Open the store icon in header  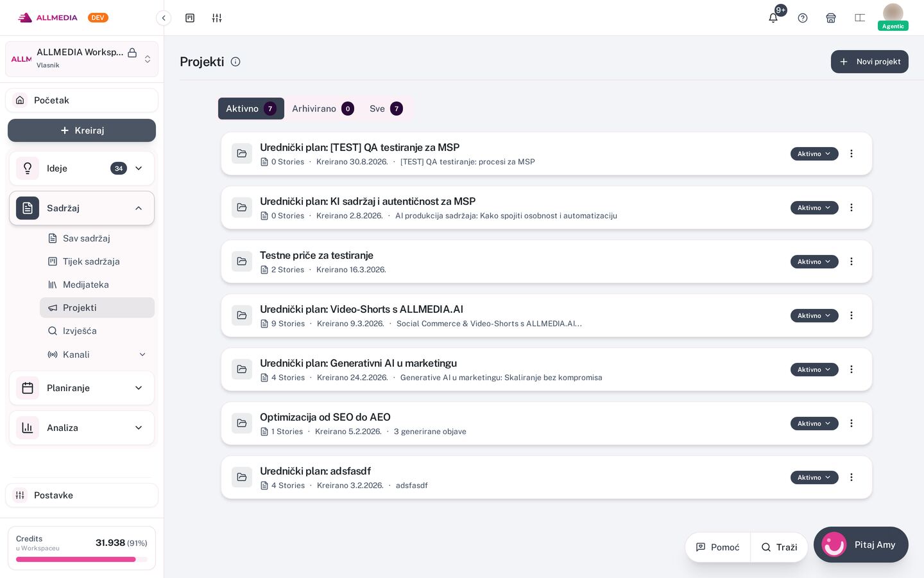831,18
